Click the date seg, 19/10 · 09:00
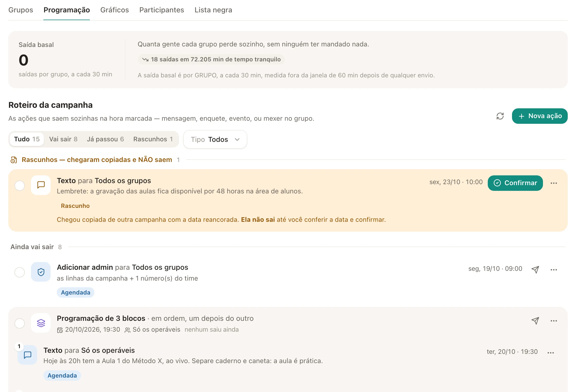The width and height of the screenshot is (576, 392). click(495, 269)
